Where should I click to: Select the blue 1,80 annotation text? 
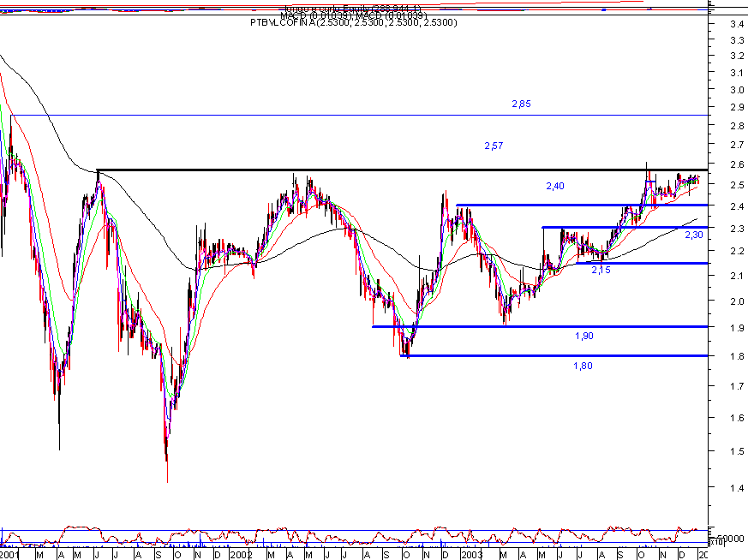click(x=583, y=366)
